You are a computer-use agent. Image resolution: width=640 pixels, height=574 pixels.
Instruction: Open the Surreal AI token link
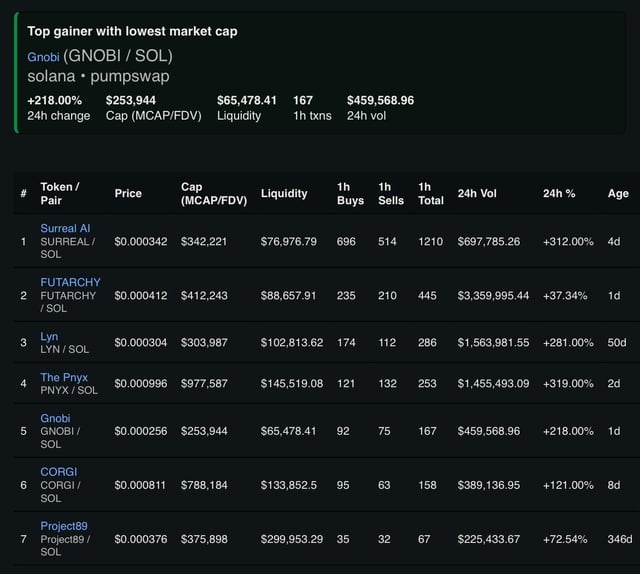click(x=65, y=228)
